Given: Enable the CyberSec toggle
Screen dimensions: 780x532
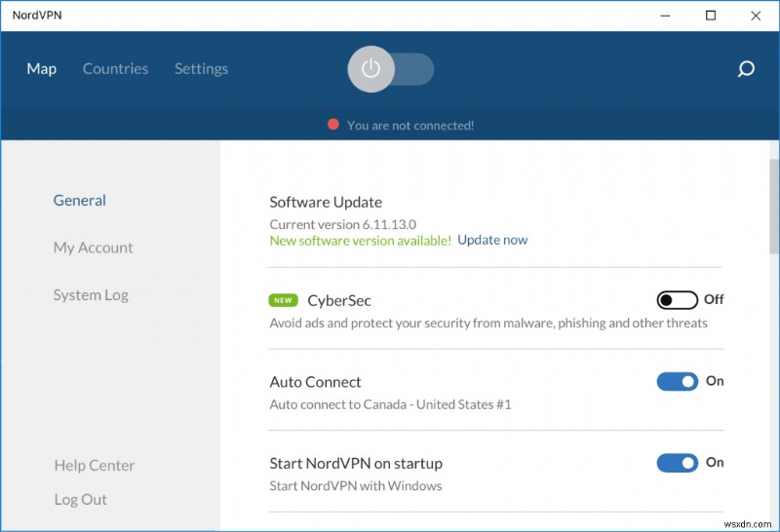Looking at the screenshot, I should 677,300.
